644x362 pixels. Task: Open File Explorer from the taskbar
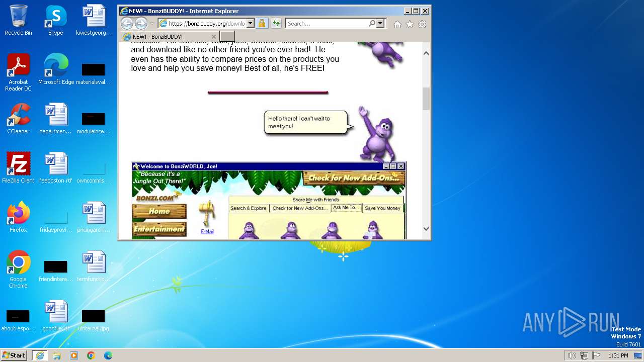(57, 355)
